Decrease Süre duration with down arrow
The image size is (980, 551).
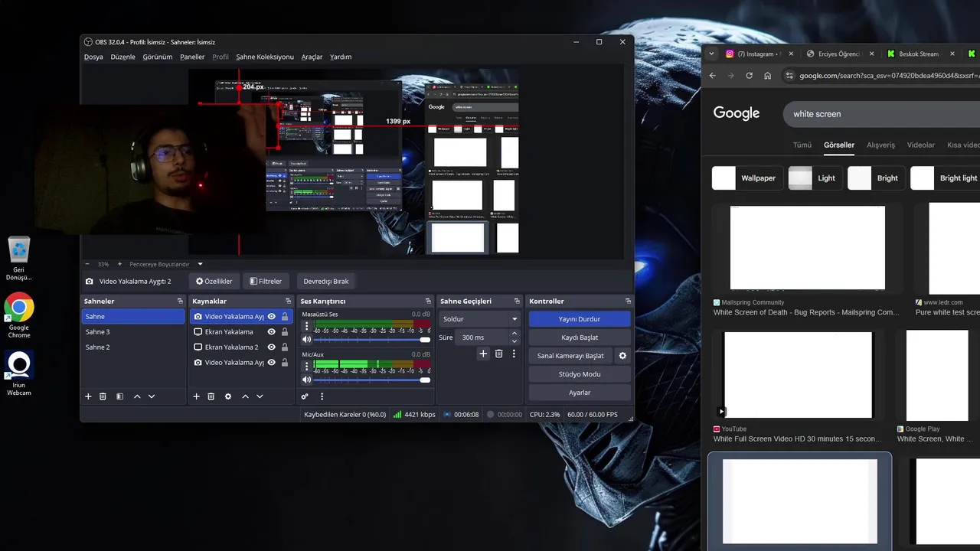514,341
